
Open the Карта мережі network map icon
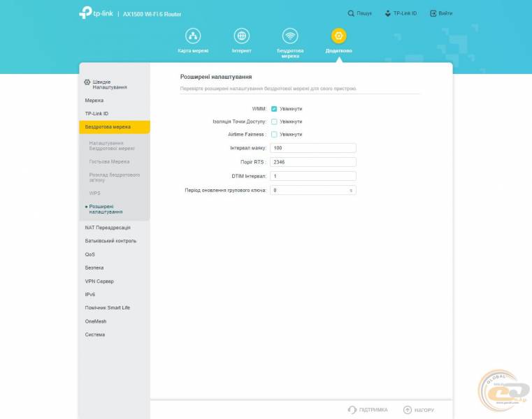(193, 36)
